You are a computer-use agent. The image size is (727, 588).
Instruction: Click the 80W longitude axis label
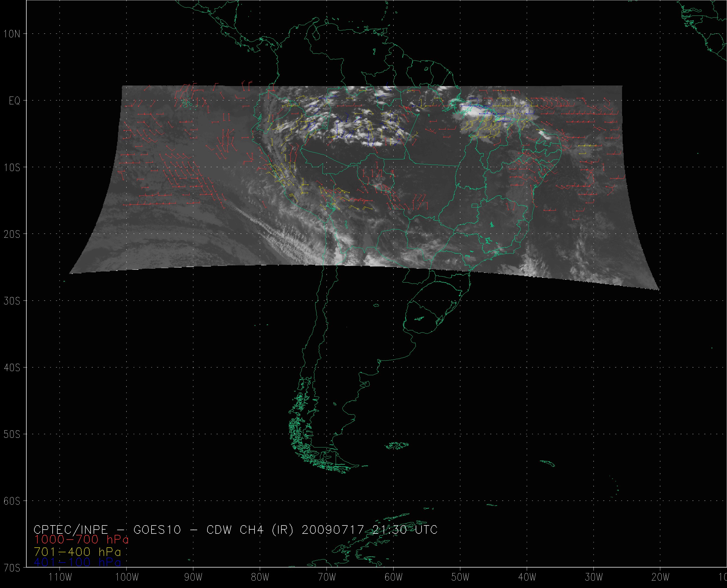coord(260,577)
